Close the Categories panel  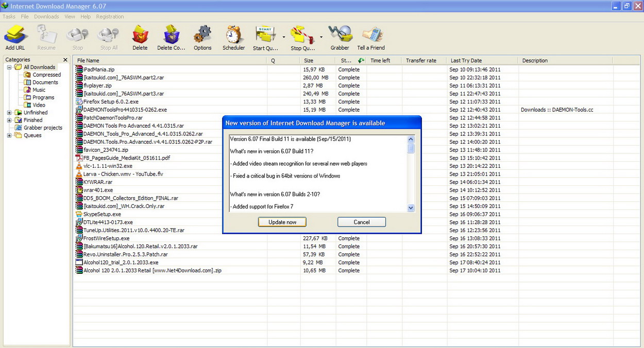[65, 60]
